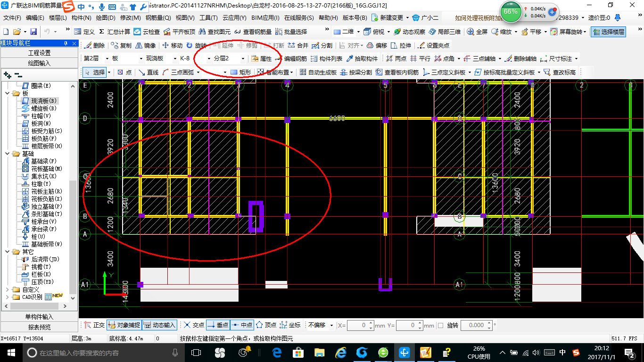This screenshot has width=644, height=362.
Task: Activate 批量选择 batch select
Action: (291, 32)
